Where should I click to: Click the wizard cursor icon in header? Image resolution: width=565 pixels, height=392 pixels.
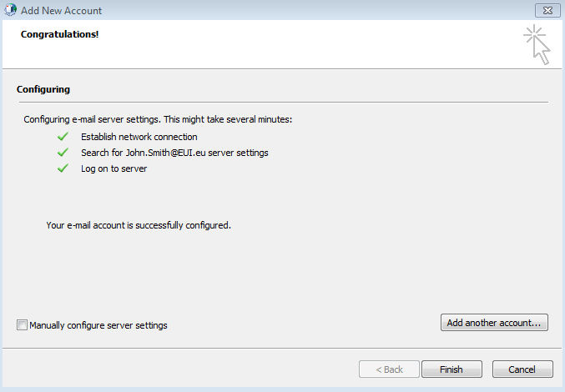[x=537, y=44]
